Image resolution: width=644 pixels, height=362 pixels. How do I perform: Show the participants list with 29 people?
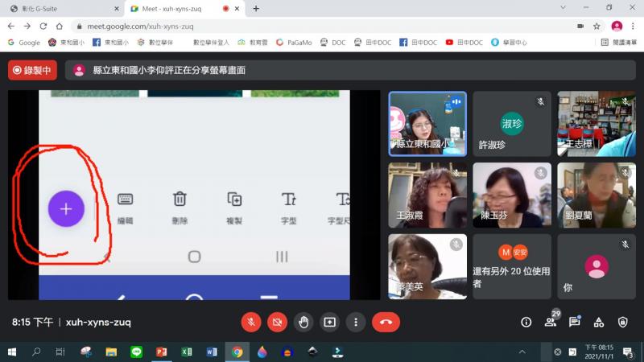coord(551,323)
